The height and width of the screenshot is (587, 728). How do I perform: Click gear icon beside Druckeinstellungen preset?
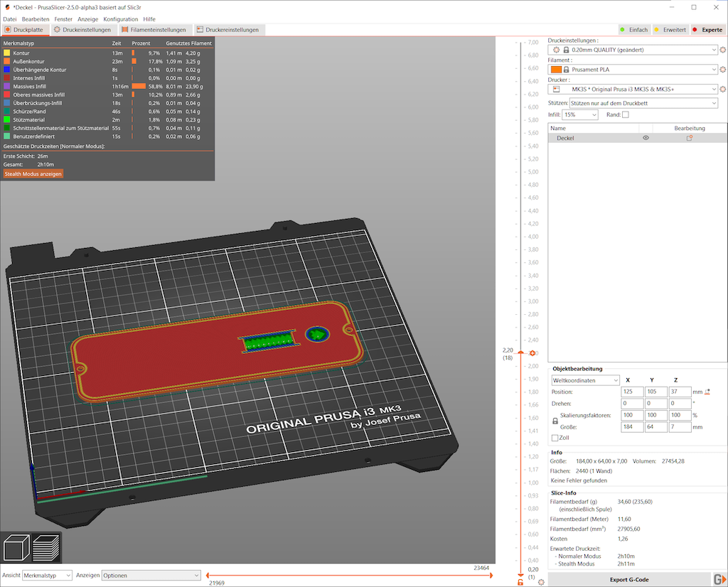click(x=722, y=50)
